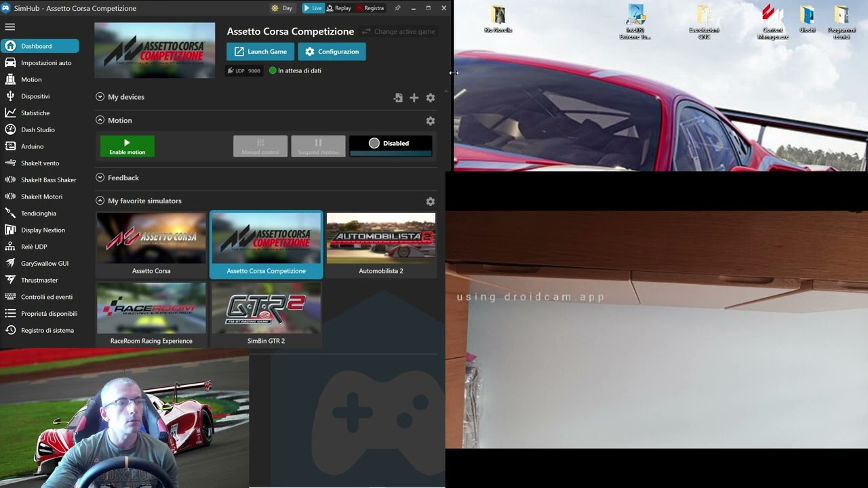The image size is (868, 488).
Task: Open Intel(R) Extreme Tuning desktop shortcut
Action: 635,22
